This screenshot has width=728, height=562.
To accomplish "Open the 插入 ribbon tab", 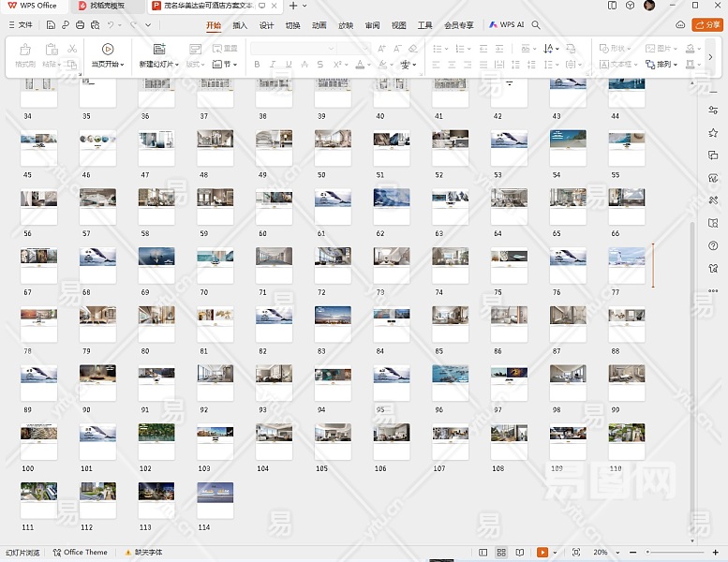I will point(240,25).
